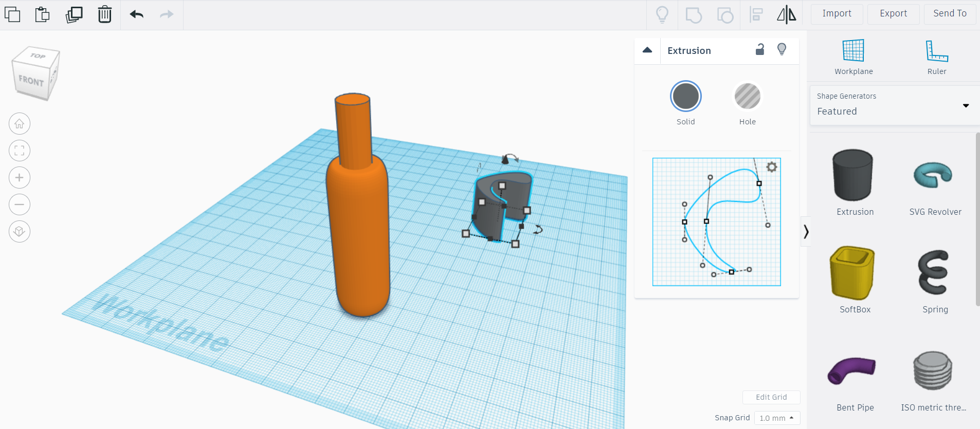Screen dimensions: 980x429
Task: Grab the top-right profile curve anchor point
Action: [x=759, y=183]
